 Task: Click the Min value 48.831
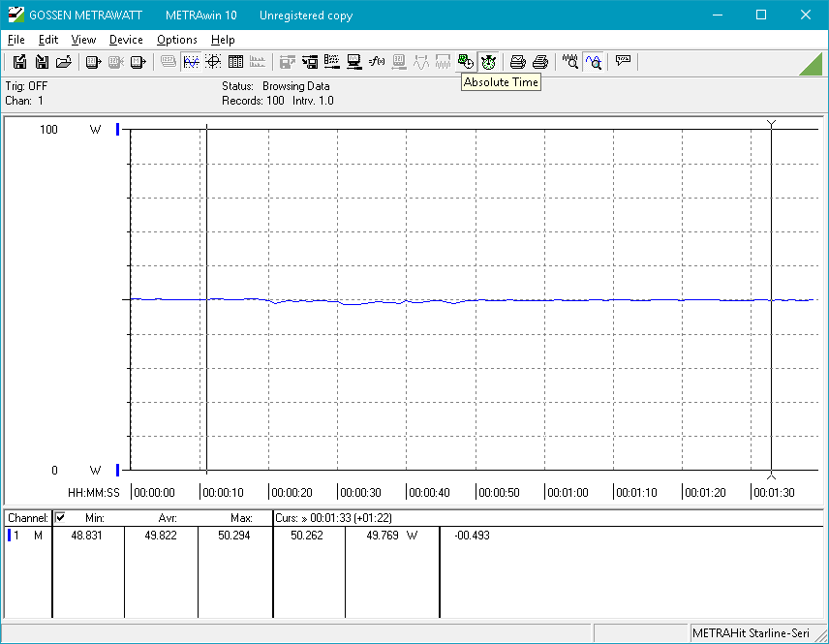[x=86, y=536]
